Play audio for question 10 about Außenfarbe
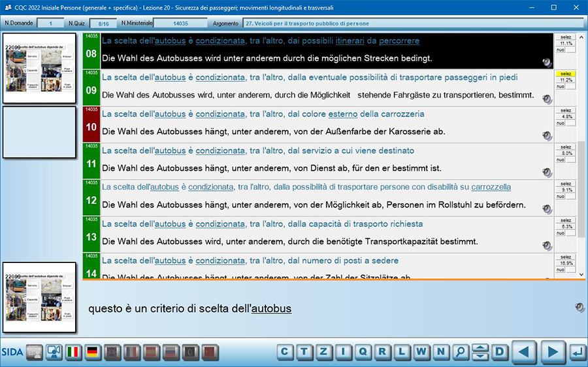Screen dimensions: 588x367 pyautogui.click(x=547, y=136)
